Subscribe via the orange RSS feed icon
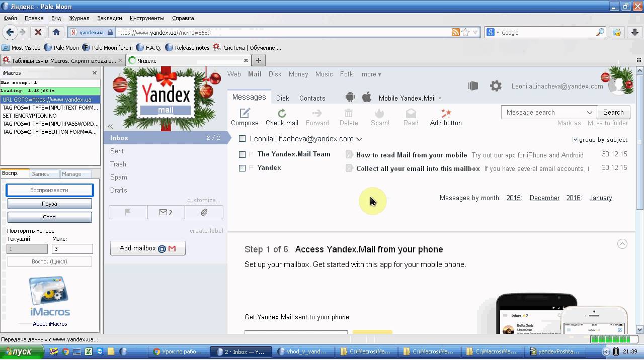 click(455, 32)
